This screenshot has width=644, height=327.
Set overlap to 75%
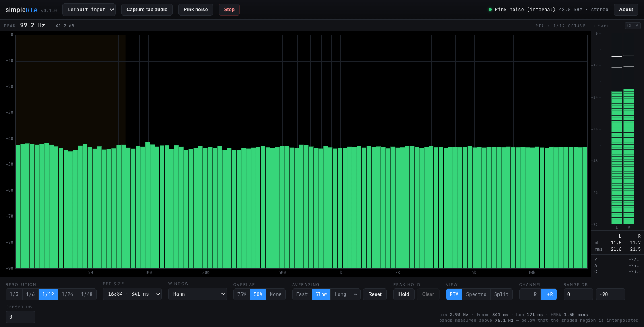(x=242, y=294)
